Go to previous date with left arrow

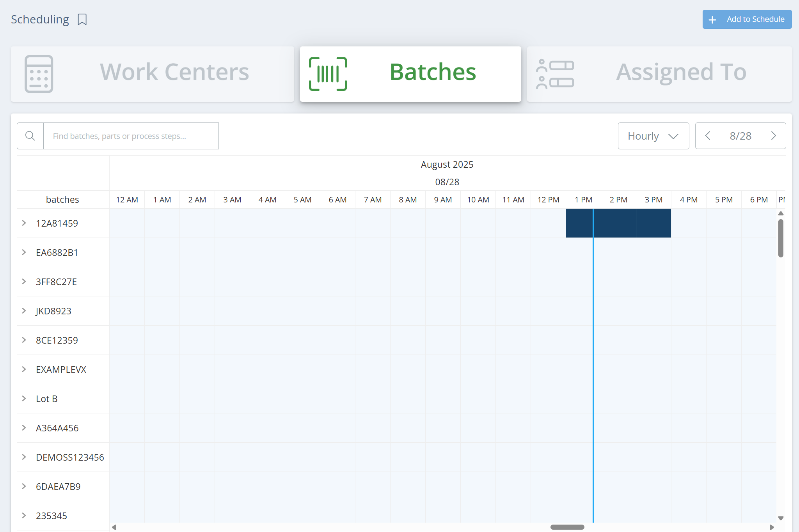point(708,136)
